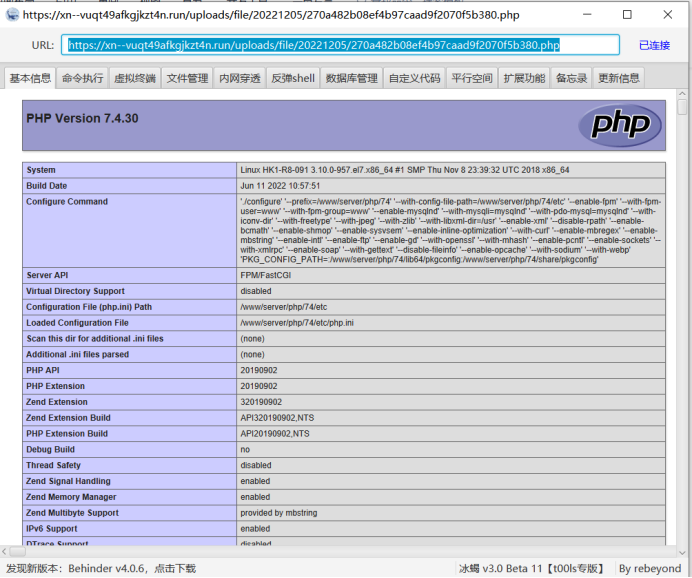Select the 扩展功能 tab
Image resolution: width=692 pixels, height=578 pixels.
click(x=524, y=78)
